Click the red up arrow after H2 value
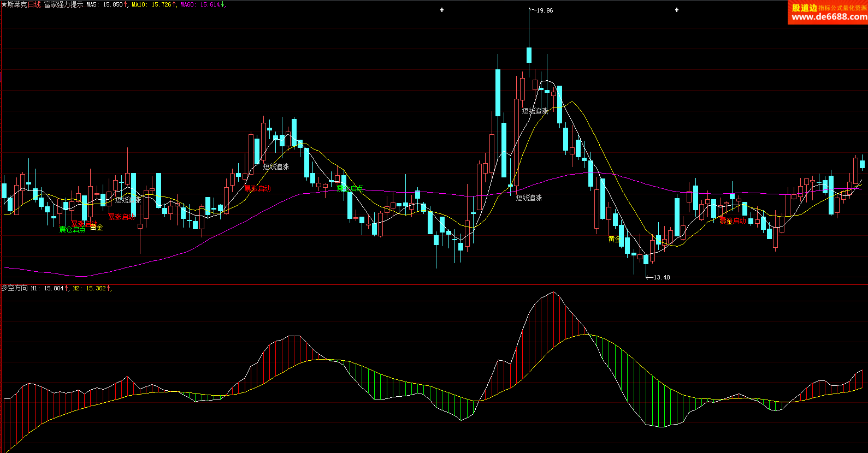The height and width of the screenshot is (453, 868). 109,288
